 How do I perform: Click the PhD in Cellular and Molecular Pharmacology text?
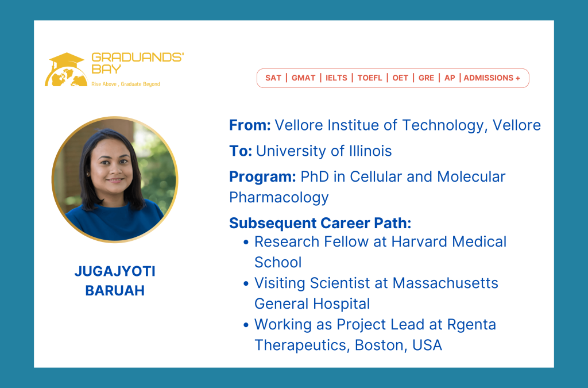(x=367, y=187)
